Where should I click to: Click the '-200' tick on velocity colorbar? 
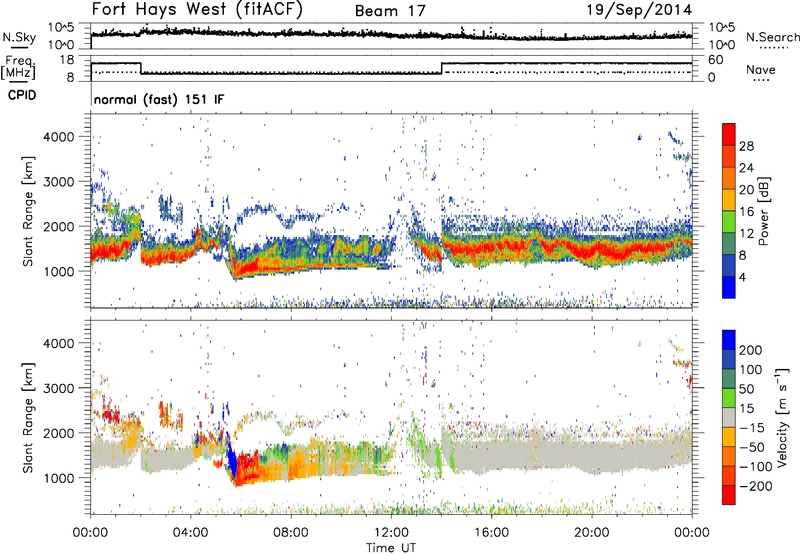[756, 486]
